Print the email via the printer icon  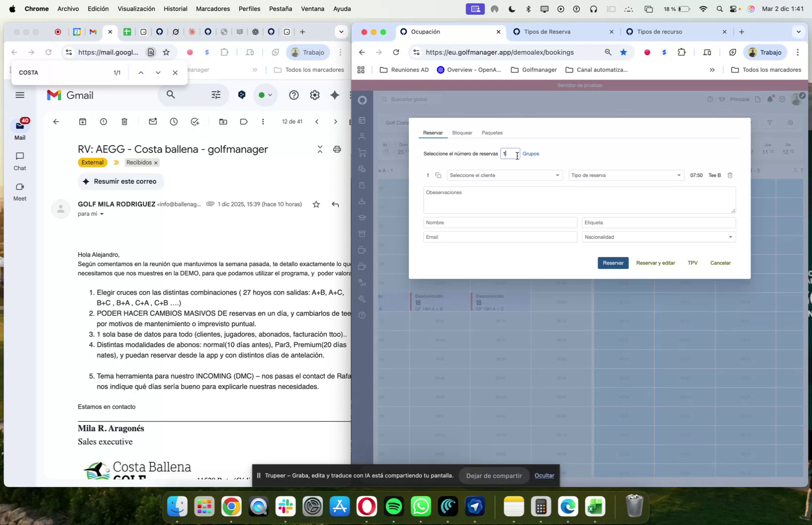337,150
